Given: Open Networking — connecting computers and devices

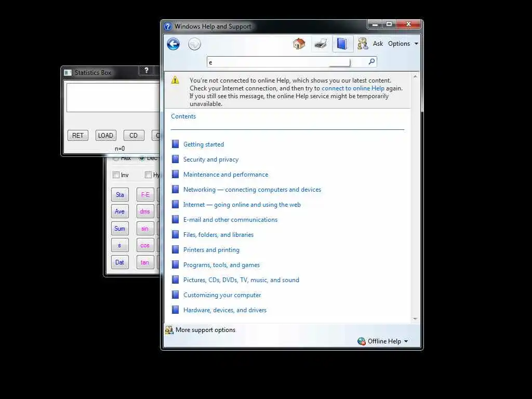Looking at the screenshot, I should 252,189.
